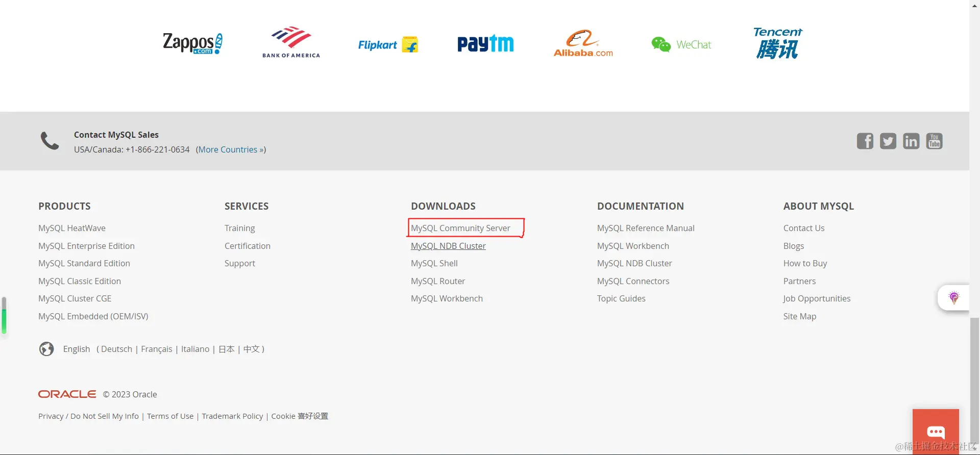Click the DOCUMENTATION footer heading
980x455 pixels.
pyautogui.click(x=641, y=206)
